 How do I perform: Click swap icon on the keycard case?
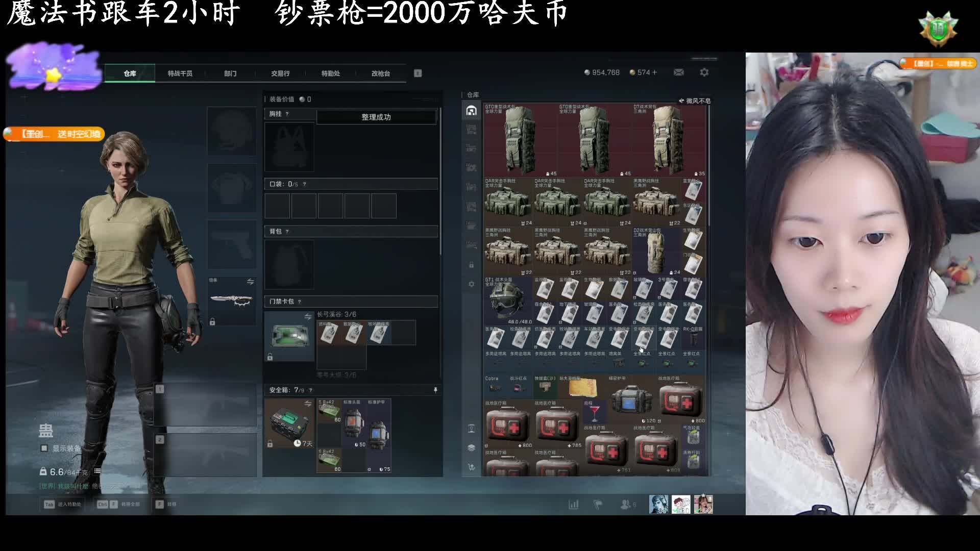click(x=308, y=317)
